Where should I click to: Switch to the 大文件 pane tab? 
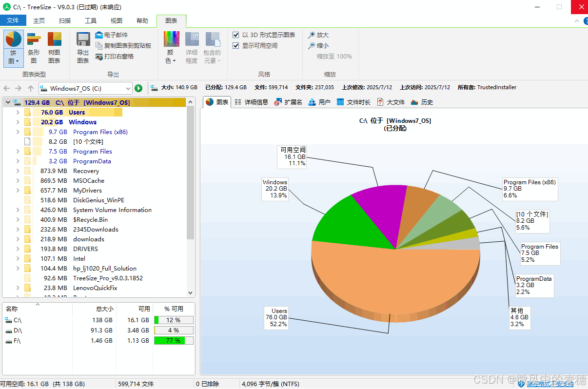[391, 102]
